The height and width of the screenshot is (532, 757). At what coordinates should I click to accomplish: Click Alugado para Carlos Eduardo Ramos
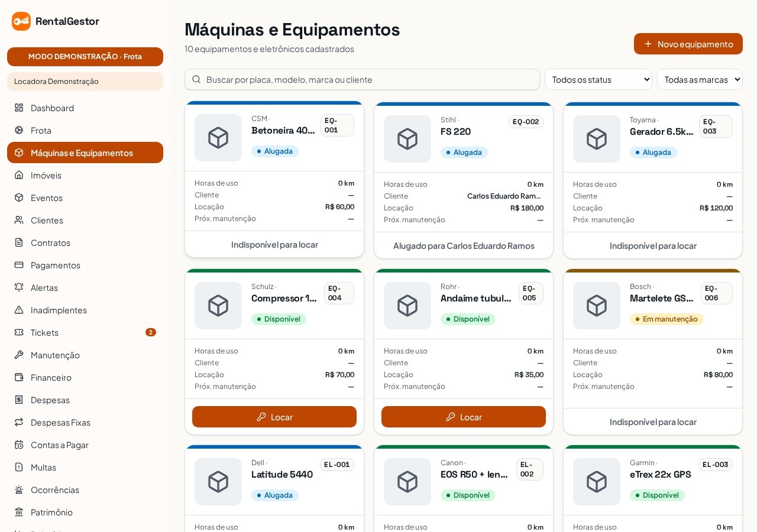pyautogui.click(x=464, y=245)
